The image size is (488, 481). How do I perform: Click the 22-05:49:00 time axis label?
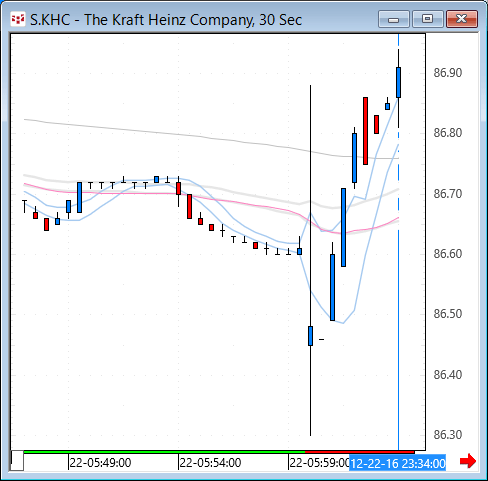click(x=100, y=463)
